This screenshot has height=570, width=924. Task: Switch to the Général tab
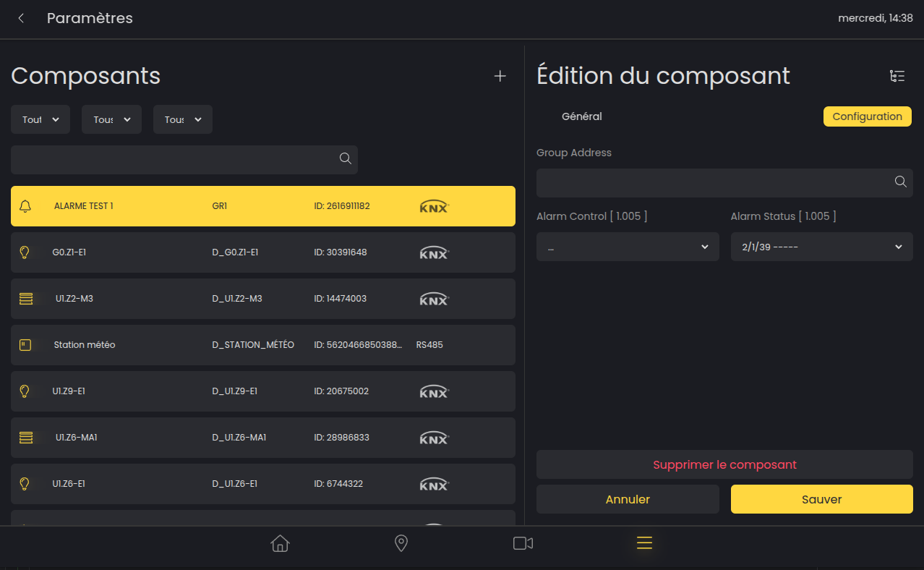coord(581,116)
